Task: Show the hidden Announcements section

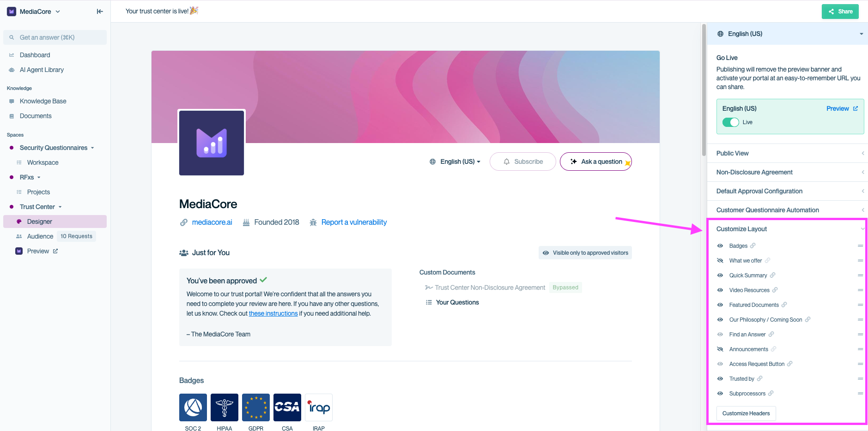Action: pos(720,349)
